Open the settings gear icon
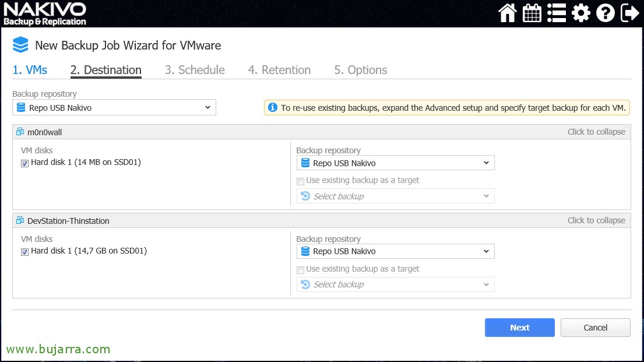This screenshot has width=644, height=362. [580, 13]
